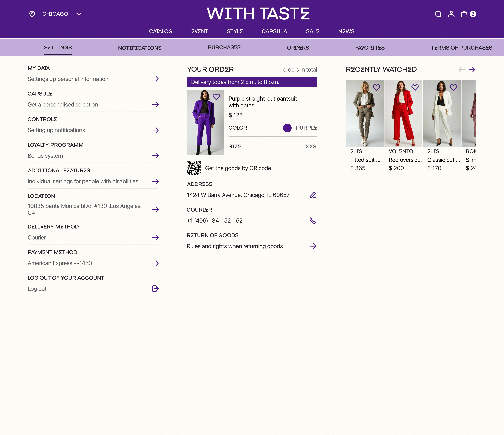The height and width of the screenshot is (435, 504).
Task: Go to the Event menu item
Action: tap(200, 31)
